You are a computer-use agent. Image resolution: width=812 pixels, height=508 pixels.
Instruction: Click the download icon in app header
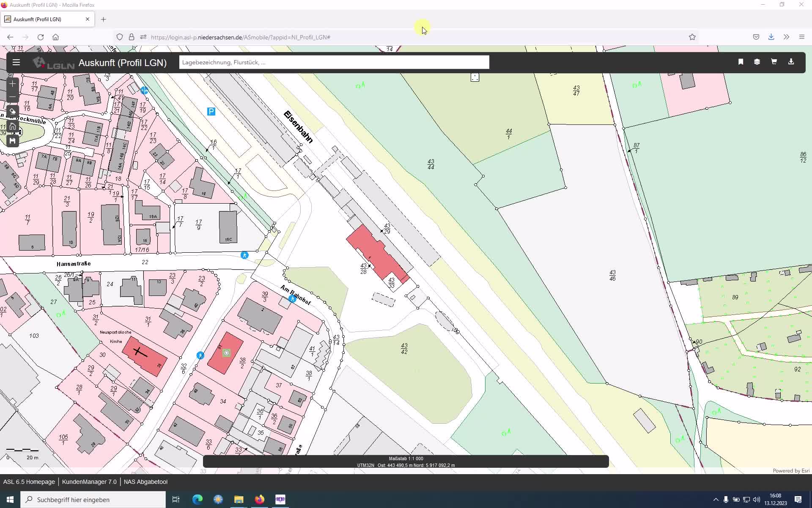click(x=791, y=62)
